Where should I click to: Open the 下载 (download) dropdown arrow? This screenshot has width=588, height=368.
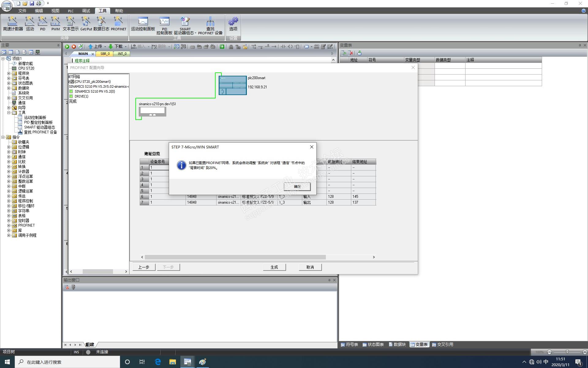tap(126, 47)
